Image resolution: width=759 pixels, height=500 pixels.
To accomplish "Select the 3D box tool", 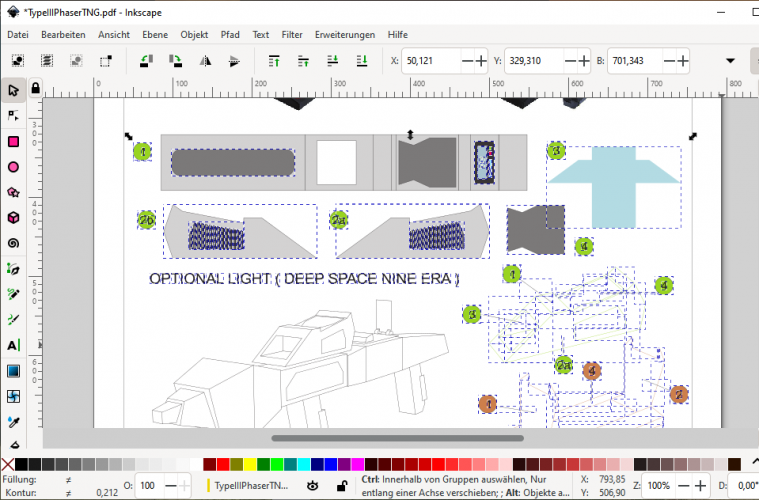I will point(13,218).
